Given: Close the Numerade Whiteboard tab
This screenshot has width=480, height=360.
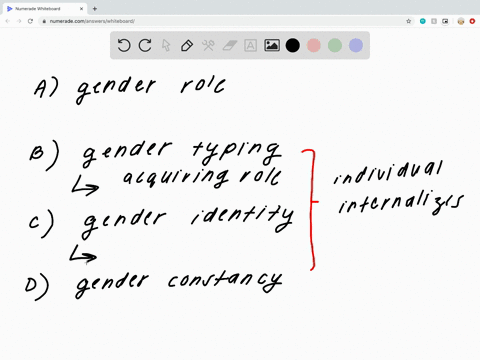Looking at the screenshot, I should pos(81,9).
